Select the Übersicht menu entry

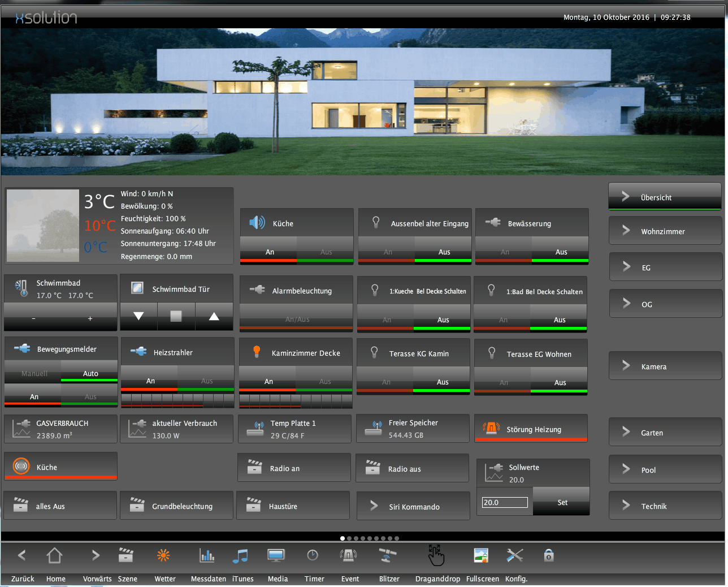[665, 197]
